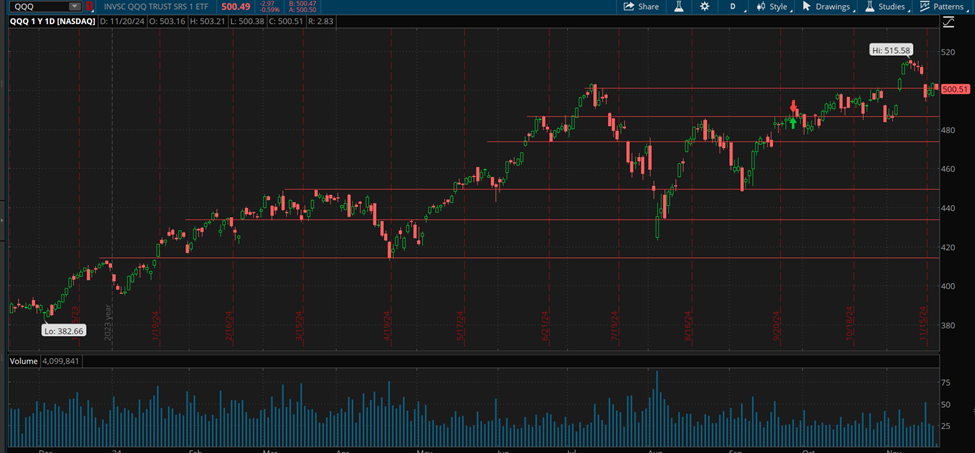Click the Share label text
The height and width of the screenshot is (453, 975).
pyautogui.click(x=648, y=6)
